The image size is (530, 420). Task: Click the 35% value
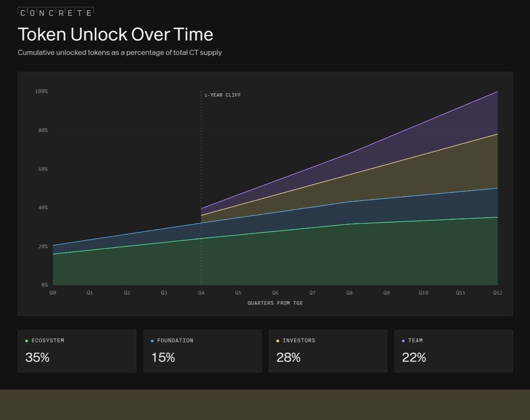[x=37, y=358]
